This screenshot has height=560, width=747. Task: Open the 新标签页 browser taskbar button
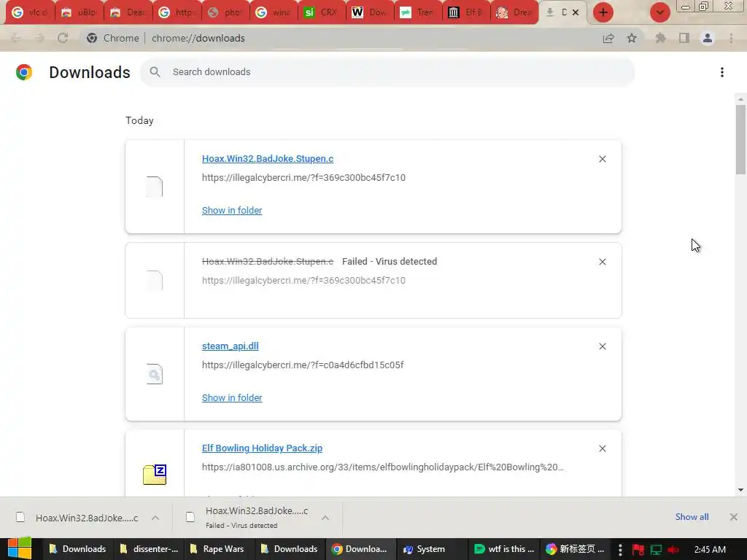pyautogui.click(x=575, y=549)
